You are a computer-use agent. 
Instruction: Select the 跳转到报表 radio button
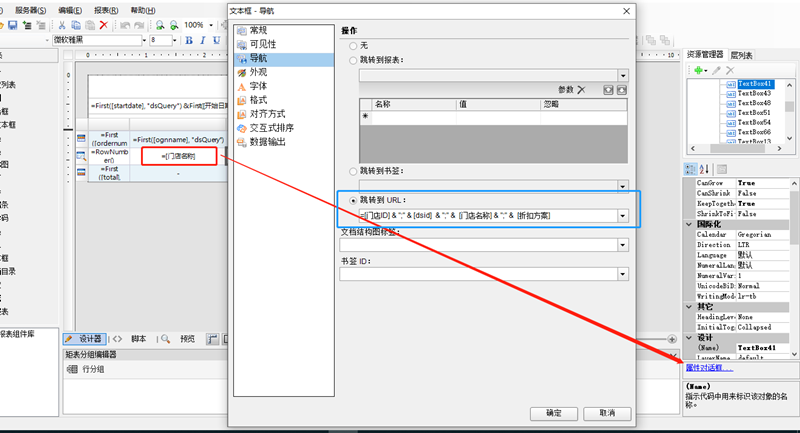351,60
